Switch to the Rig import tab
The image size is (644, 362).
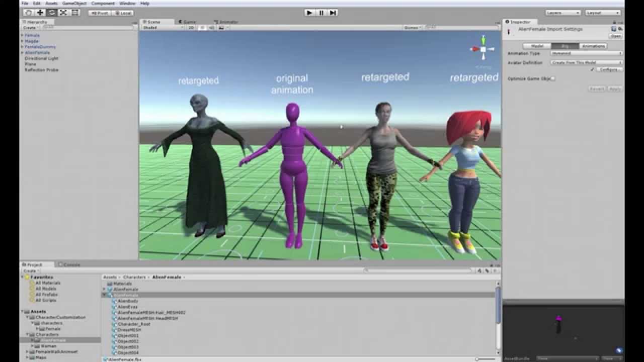point(565,46)
